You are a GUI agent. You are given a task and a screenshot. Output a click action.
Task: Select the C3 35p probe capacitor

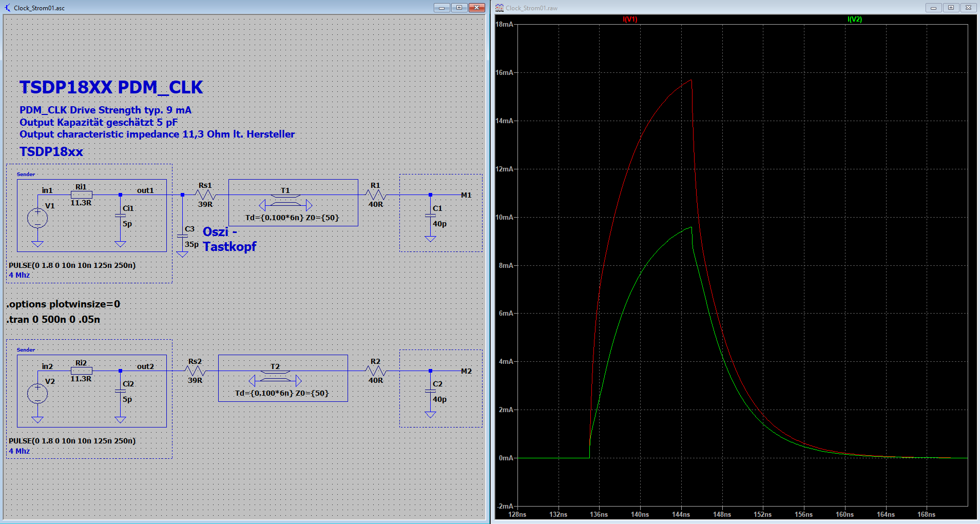click(x=182, y=237)
